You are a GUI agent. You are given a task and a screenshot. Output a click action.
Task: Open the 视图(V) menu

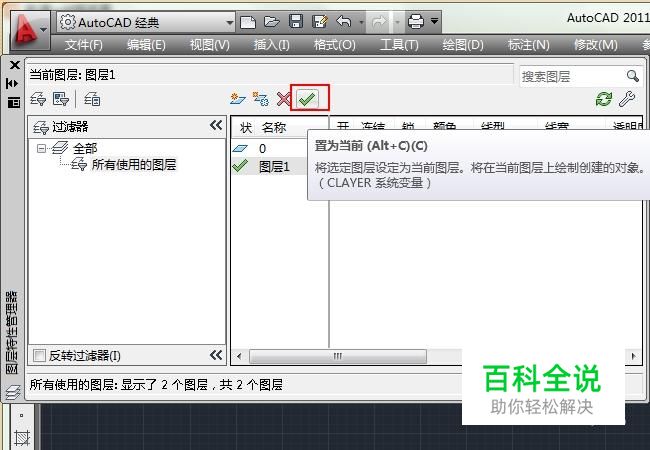209,44
